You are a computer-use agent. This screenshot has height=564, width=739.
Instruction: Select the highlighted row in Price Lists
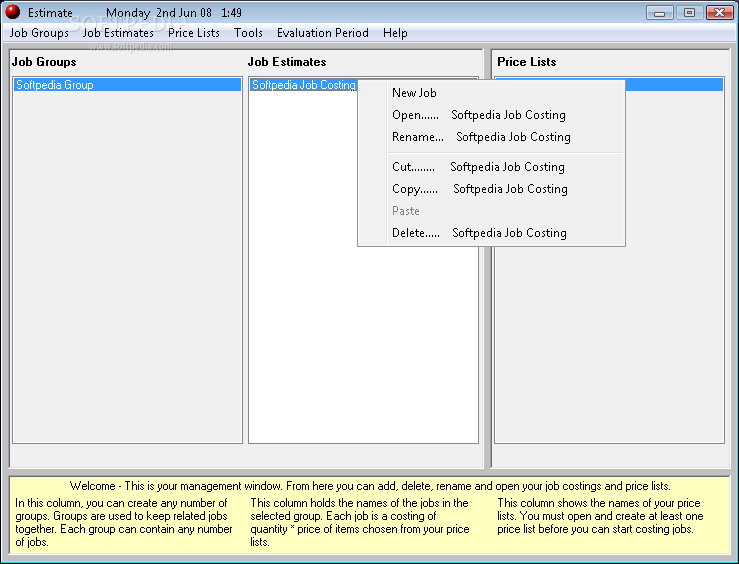pos(674,84)
